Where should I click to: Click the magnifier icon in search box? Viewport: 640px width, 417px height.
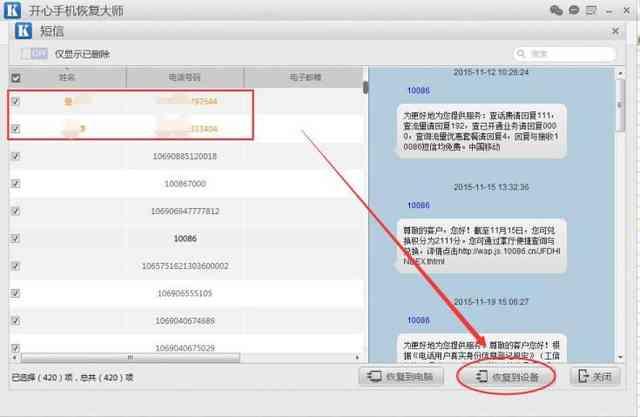pos(521,53)
